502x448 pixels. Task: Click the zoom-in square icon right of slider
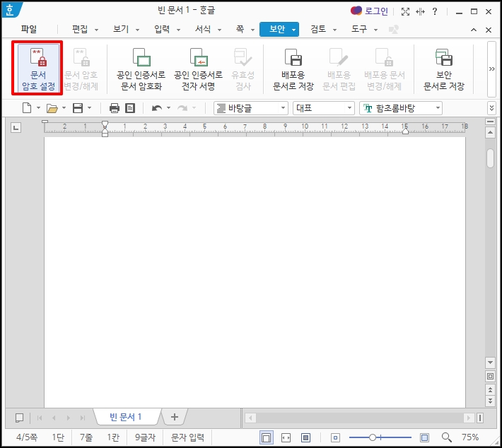point(424,437)
